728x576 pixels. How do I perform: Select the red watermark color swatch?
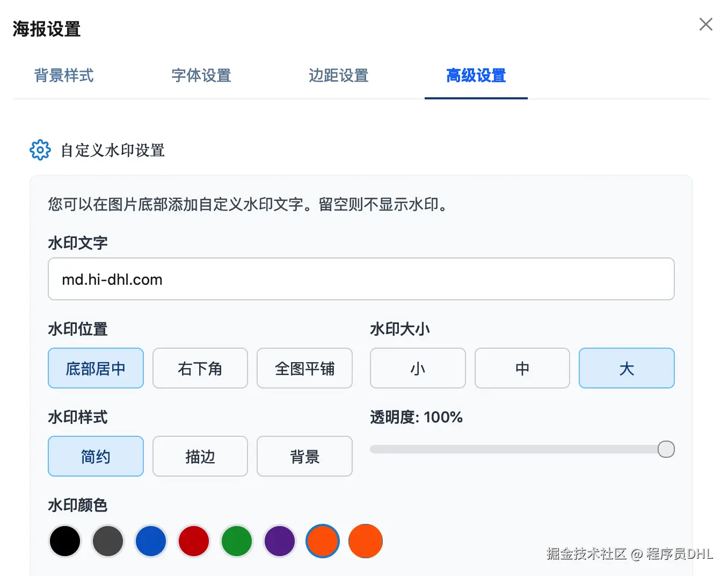click(x=194, y=541)
